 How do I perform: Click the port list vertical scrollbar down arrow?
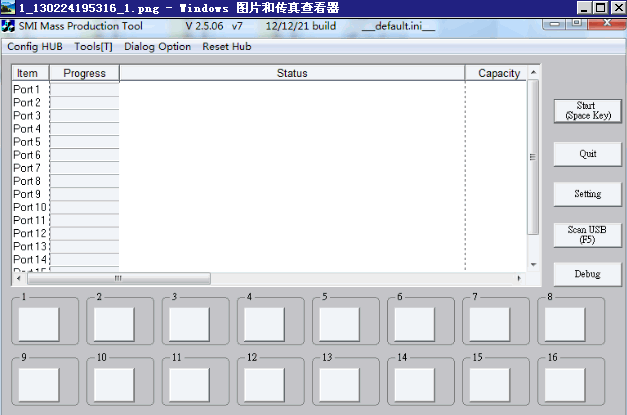[x=533, y=265]
